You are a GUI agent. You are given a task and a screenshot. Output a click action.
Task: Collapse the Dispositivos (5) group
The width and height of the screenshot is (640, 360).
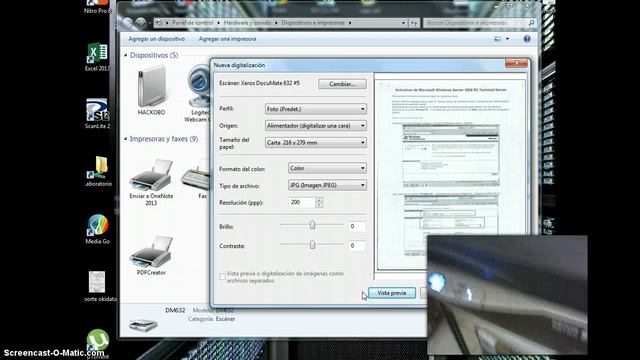126,55
